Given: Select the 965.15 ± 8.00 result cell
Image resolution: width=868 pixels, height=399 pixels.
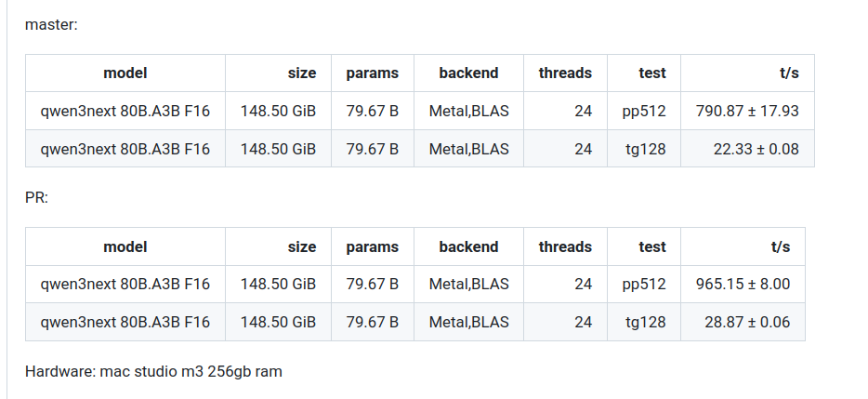Looking at the screenshot, I should click(743, 285).
